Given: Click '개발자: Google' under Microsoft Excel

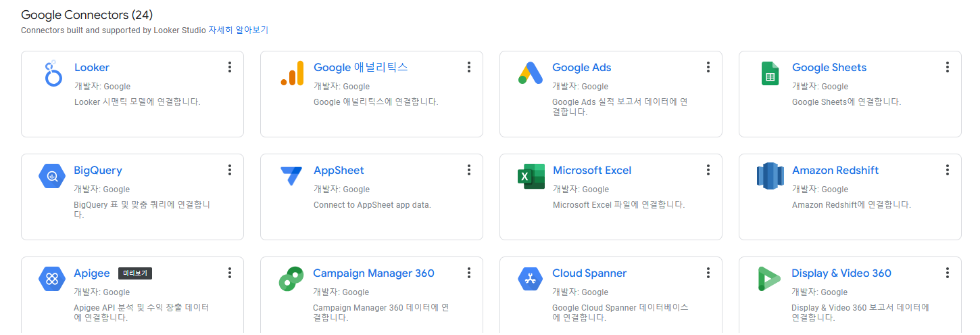Looking at the screenshot, I should 581,189.
